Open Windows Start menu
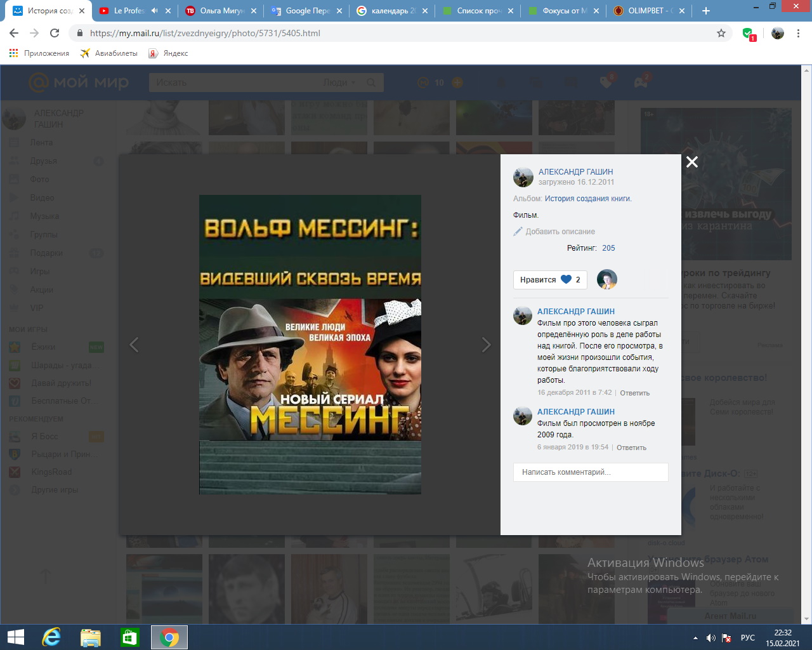This screenshot has width=812, height=650. click(15, 637)
